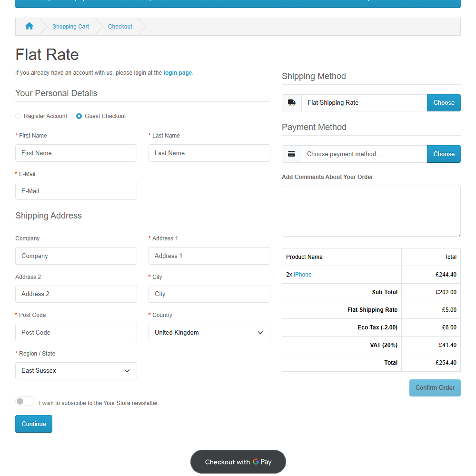Go to Checkout breadcrumb link
Image resolution: width=476 pixels, height=476 pixels.
pos(120,27)
